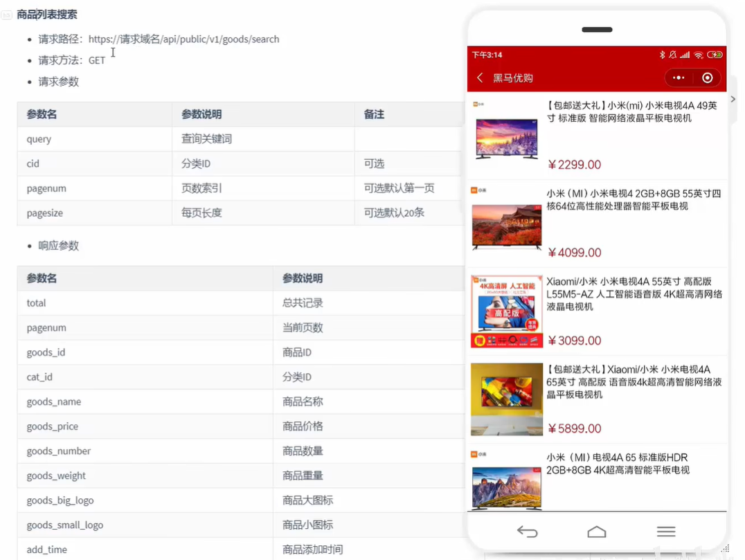Click the goods_big_logo response parameter cell
Viewport: 745px width, 560px height.
point(145,500)
